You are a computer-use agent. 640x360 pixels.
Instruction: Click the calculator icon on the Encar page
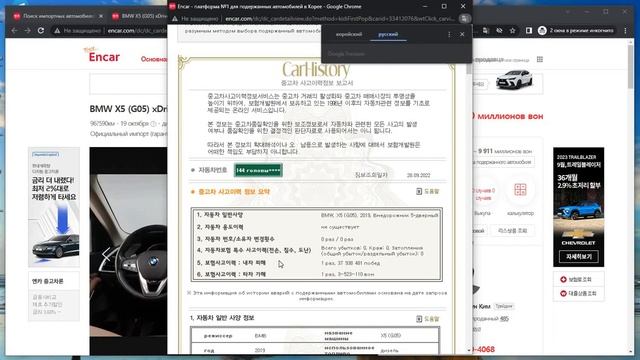(520, 190)
